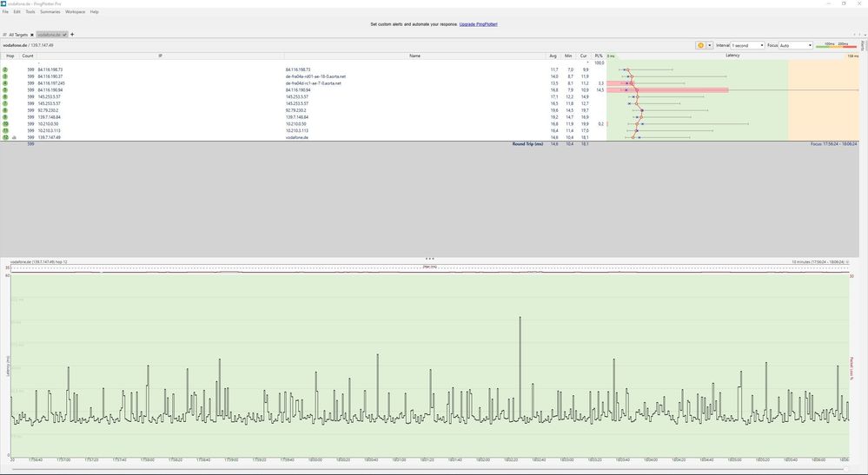Click the hop 12 green number icon
The image size is (868, 475).
5,137
